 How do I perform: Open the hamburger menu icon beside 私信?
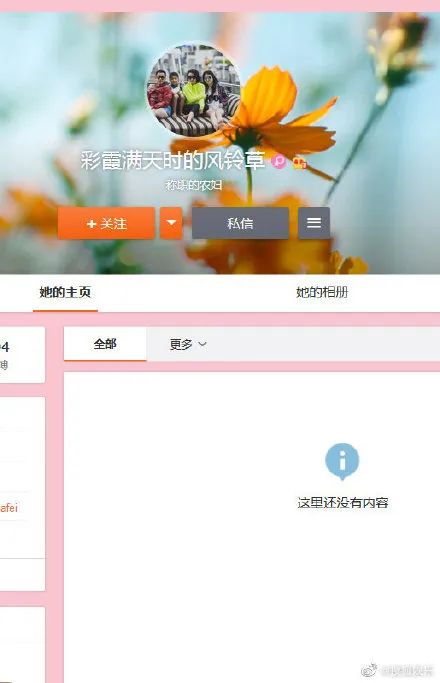(314, 223)
